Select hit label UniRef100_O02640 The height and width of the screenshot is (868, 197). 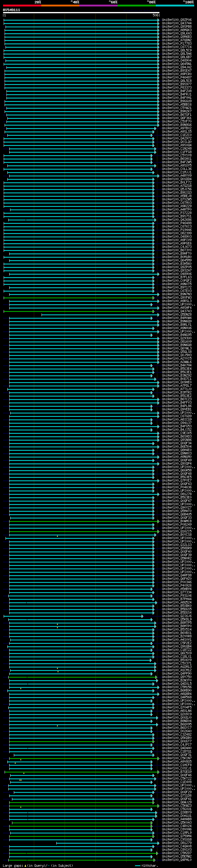(x=177, y=731)
